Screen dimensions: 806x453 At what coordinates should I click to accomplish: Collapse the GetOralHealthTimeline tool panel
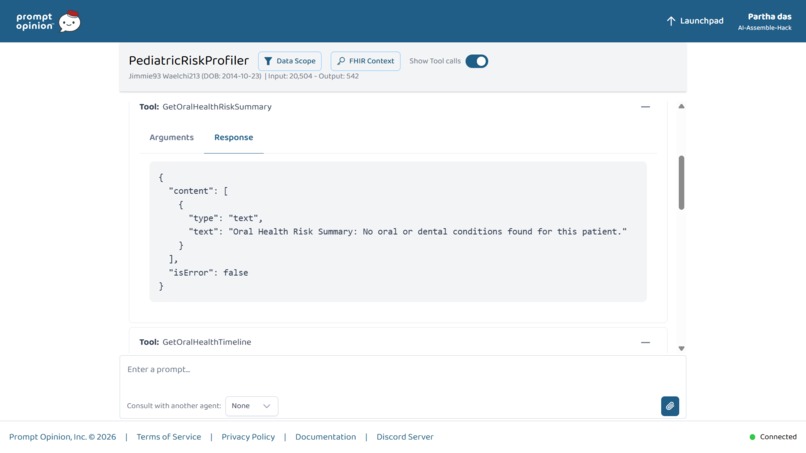click(645, 342)
